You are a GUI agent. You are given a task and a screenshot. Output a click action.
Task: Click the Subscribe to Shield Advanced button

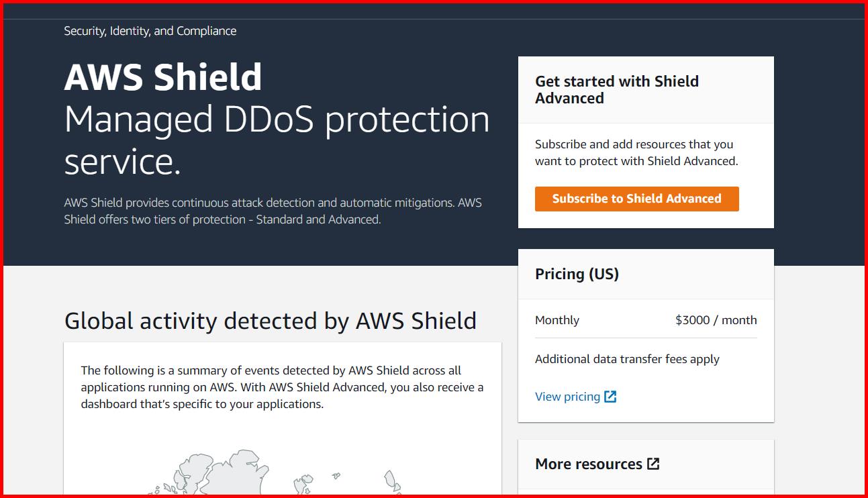636,199
